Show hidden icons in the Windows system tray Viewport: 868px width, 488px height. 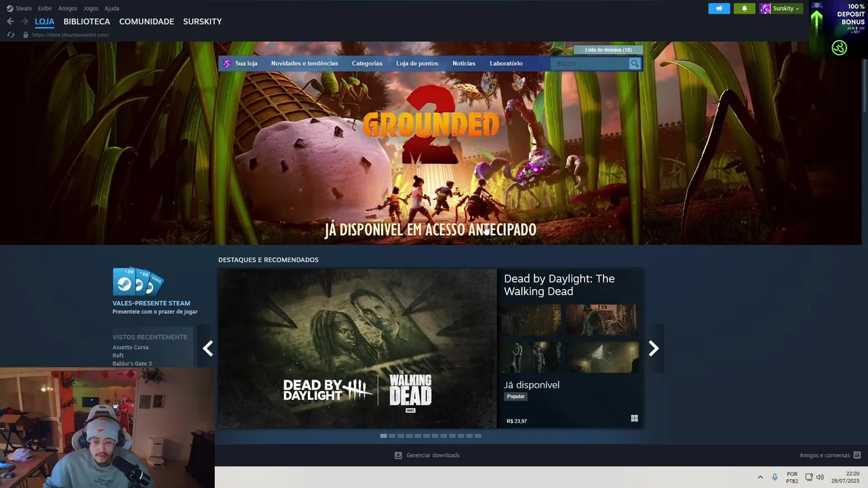point(759,477)
